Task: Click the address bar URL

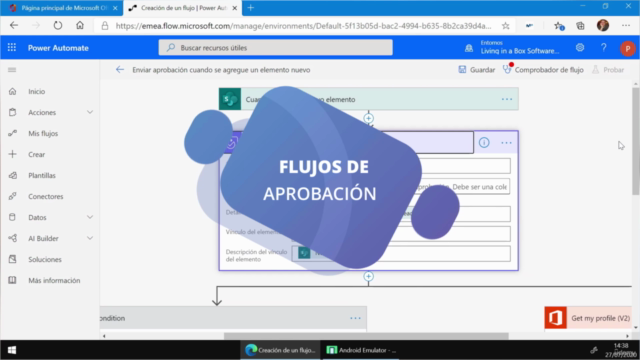Action: point(303,26)
